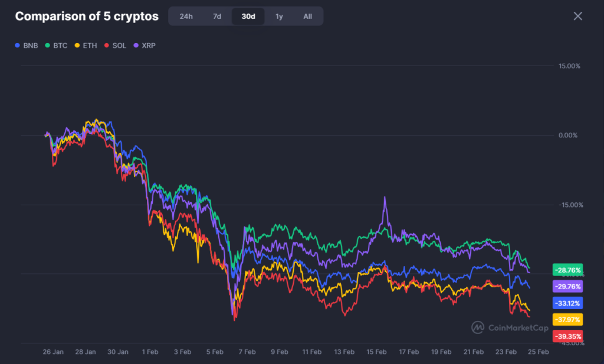Toggle BNB line visibility via its legend

[x=26, y=45]
